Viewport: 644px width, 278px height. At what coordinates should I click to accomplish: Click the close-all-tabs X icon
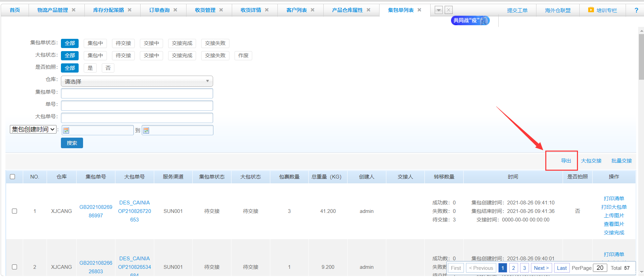click(x=449, y=10)
